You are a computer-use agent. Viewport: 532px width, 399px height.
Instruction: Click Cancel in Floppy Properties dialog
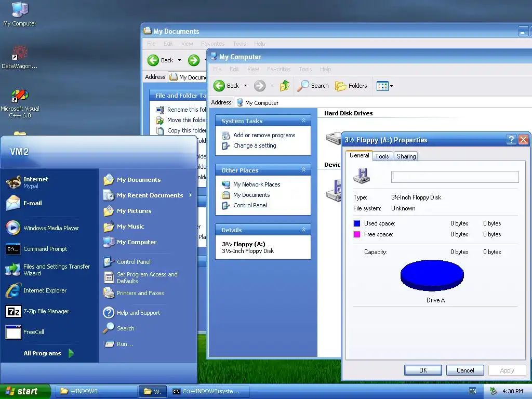[x=465, y=370]
